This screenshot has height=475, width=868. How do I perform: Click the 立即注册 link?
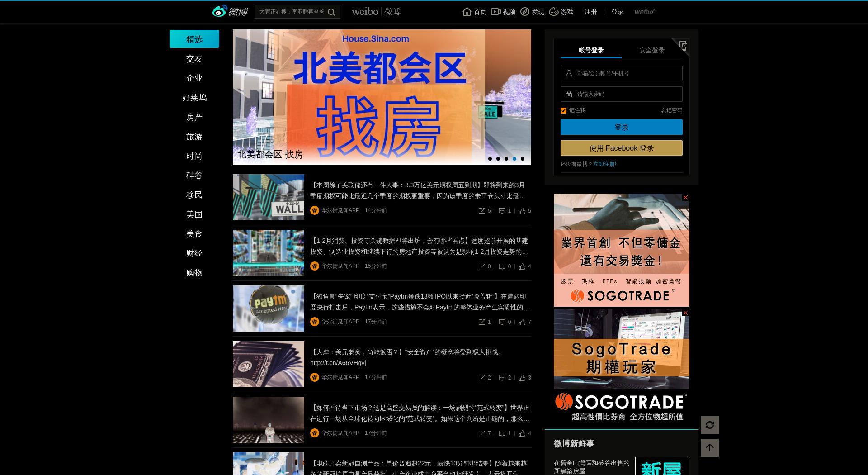pyautogui.click(x=605, y=164)
